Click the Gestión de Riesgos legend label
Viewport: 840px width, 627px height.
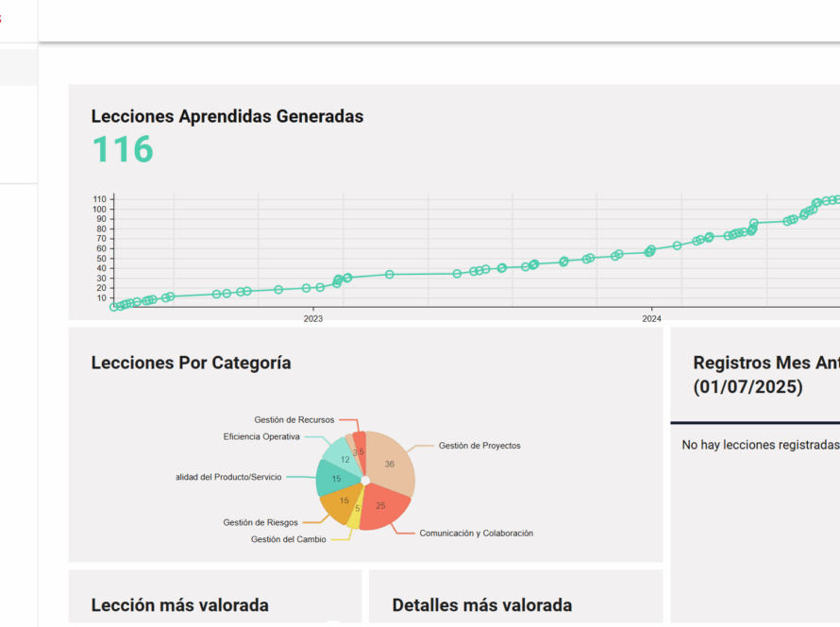[260, 522]
